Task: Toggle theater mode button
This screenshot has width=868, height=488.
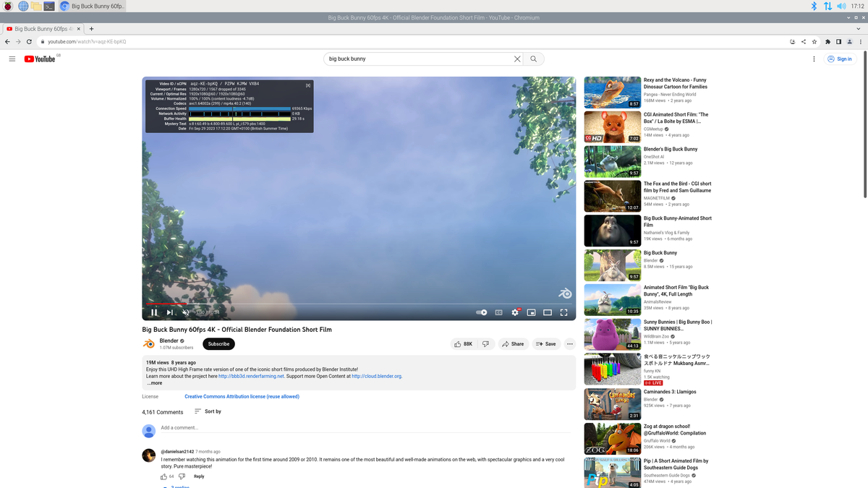Action: (548, 312)
